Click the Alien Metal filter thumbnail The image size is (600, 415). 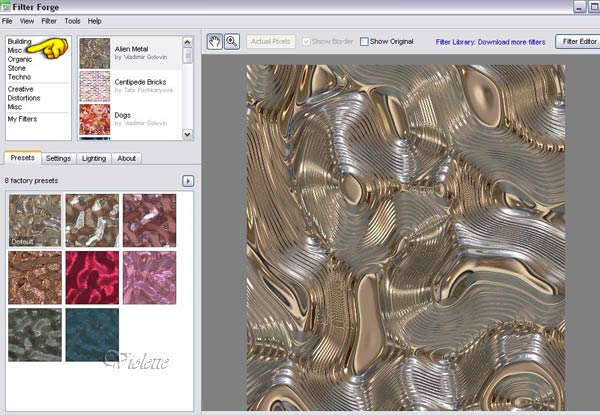(x=94, y=52)
